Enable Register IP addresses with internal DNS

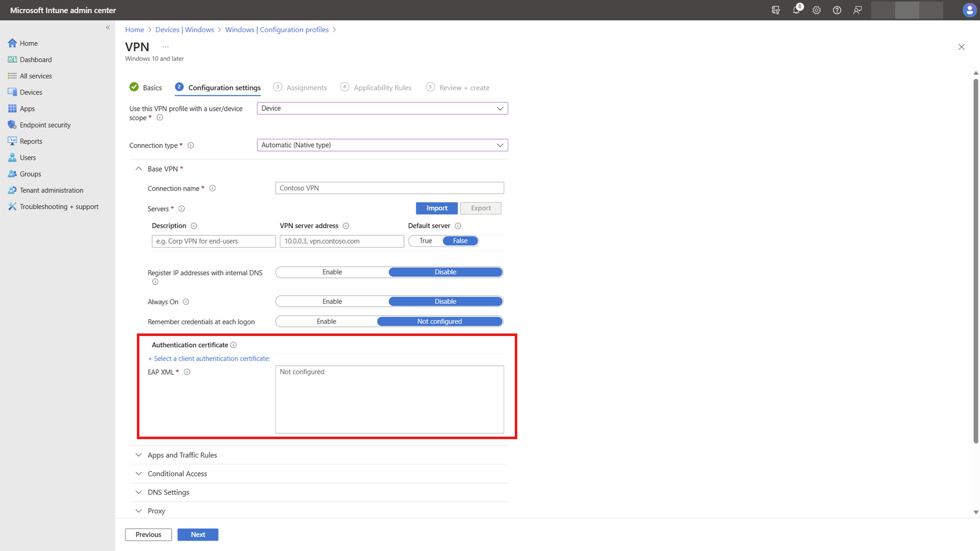332,272
